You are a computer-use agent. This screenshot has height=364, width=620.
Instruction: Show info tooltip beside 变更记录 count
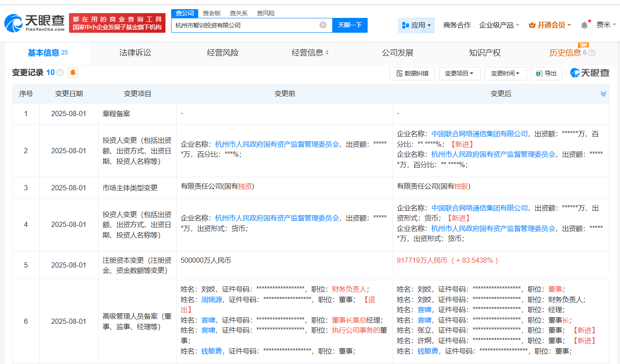pyautogui.click(x=60, y=72)
